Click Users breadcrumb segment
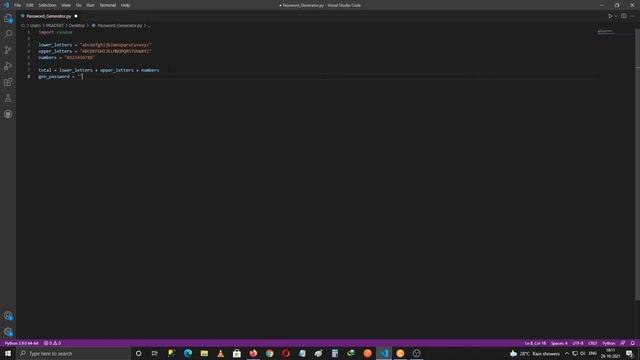640x360 pixels. 36,25
